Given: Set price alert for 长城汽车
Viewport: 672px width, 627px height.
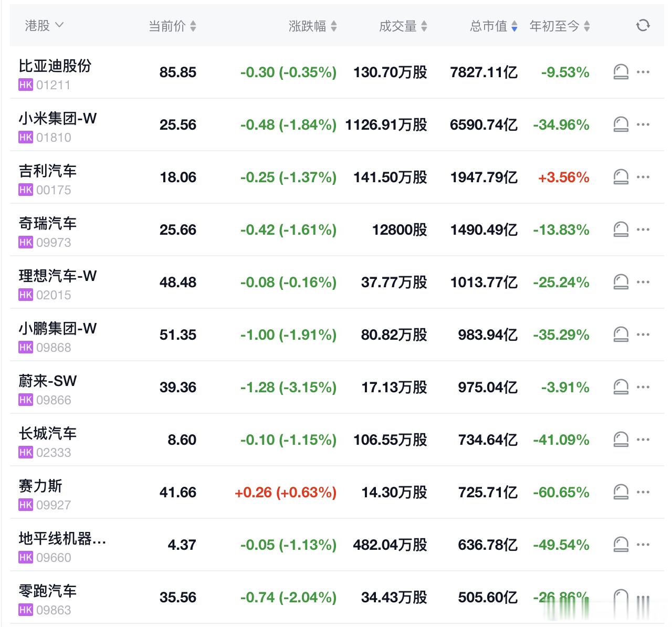Looking at the screenshot, I should coord(621,440).
